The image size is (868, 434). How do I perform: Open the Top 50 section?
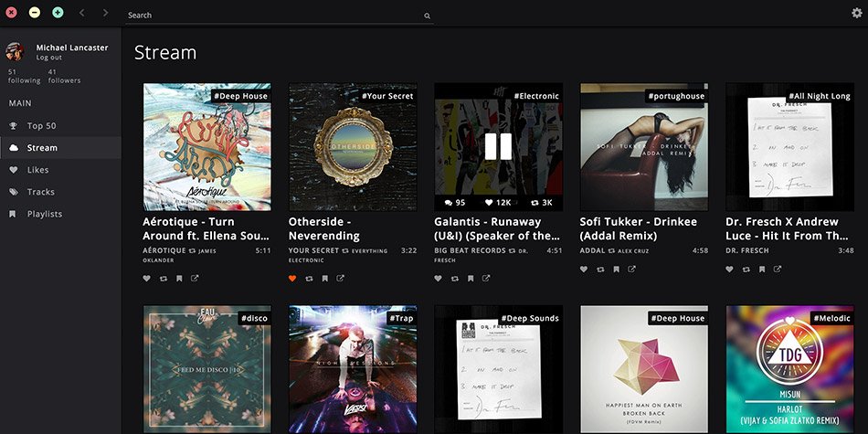(60, 126)
